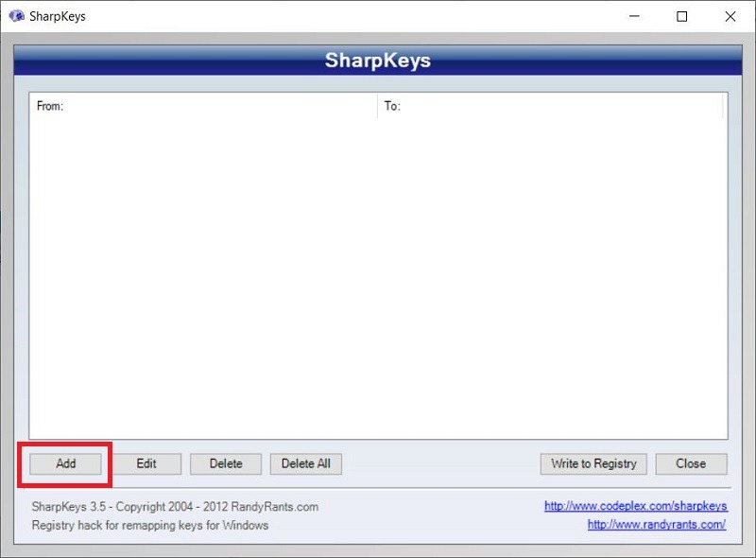Click the Add button highlighted in red
The height and width of the screenshot is (558, 756).
pyautogui.click(x=64, y=463)
